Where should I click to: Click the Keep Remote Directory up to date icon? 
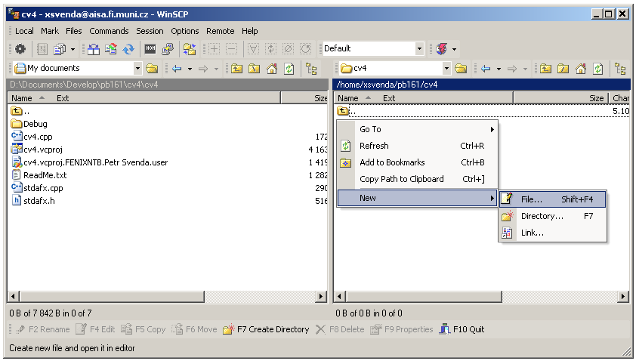point(128,49)
